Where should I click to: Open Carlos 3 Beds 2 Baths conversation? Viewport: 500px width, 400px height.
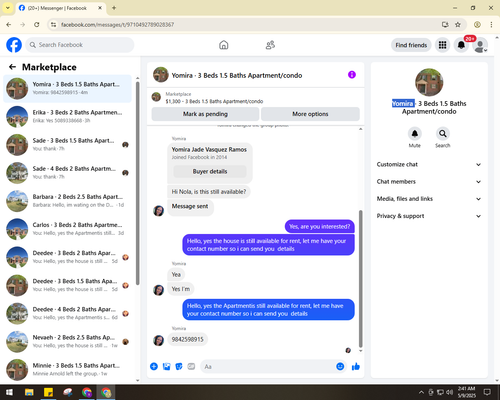click(67, 229)
